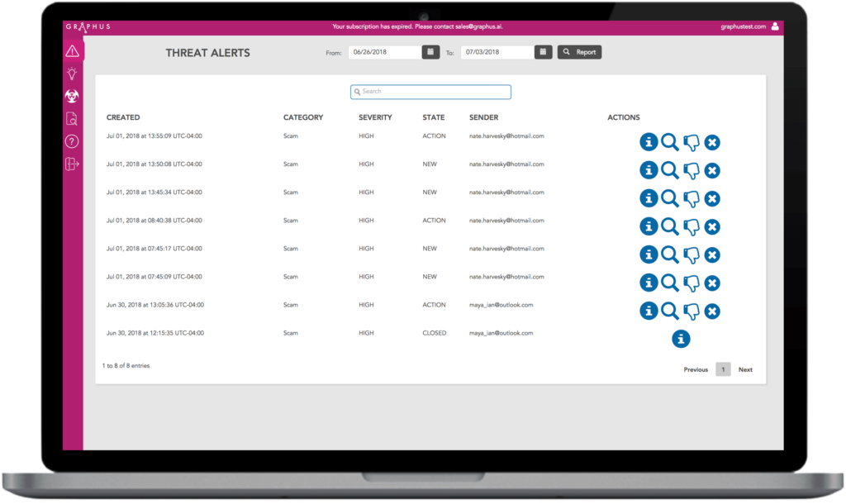This screenshot has width=846, height=504.
Task: Click the Report button
Action: coord(579,52)
